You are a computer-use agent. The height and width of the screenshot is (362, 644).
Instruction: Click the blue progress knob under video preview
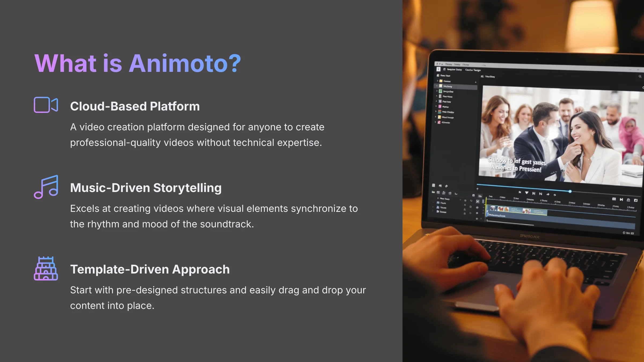[570, 191]
